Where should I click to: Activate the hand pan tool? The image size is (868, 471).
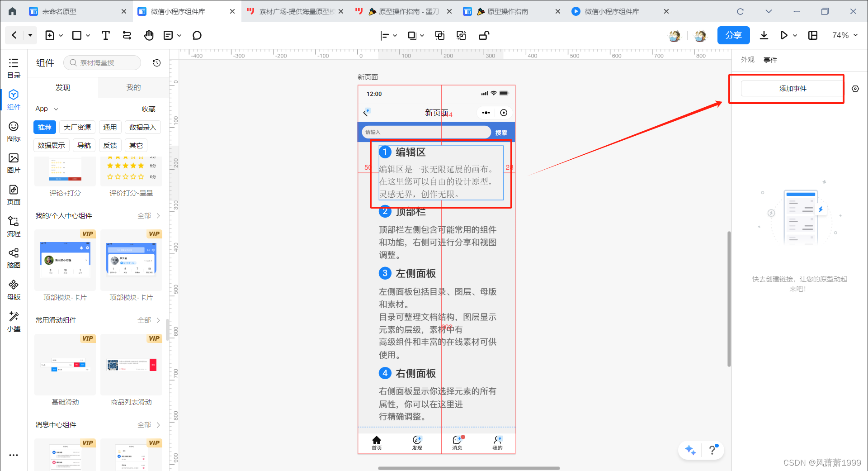coord(149,35)
